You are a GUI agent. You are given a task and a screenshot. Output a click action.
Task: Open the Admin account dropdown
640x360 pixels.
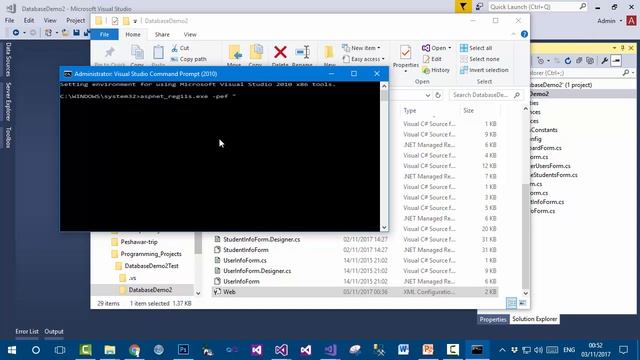pos(609,21)
